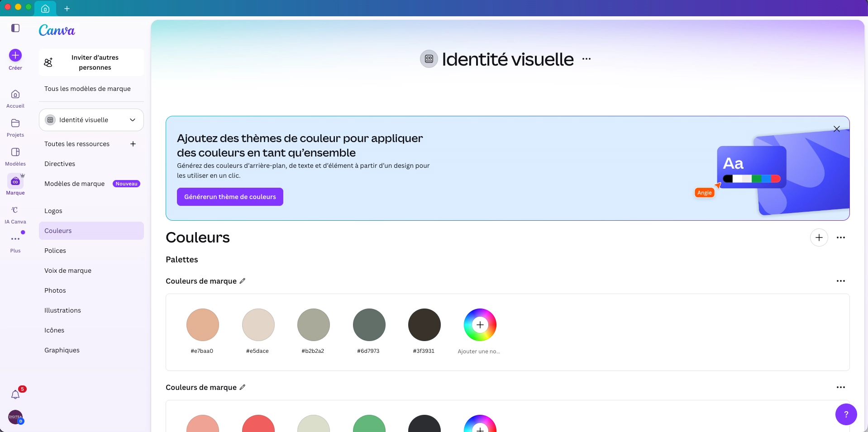The width and height of the screenshot is (868, 432).
Task: Click the brand kit icon beside Identité visuelle title
Action: click(x=429, y=59)
